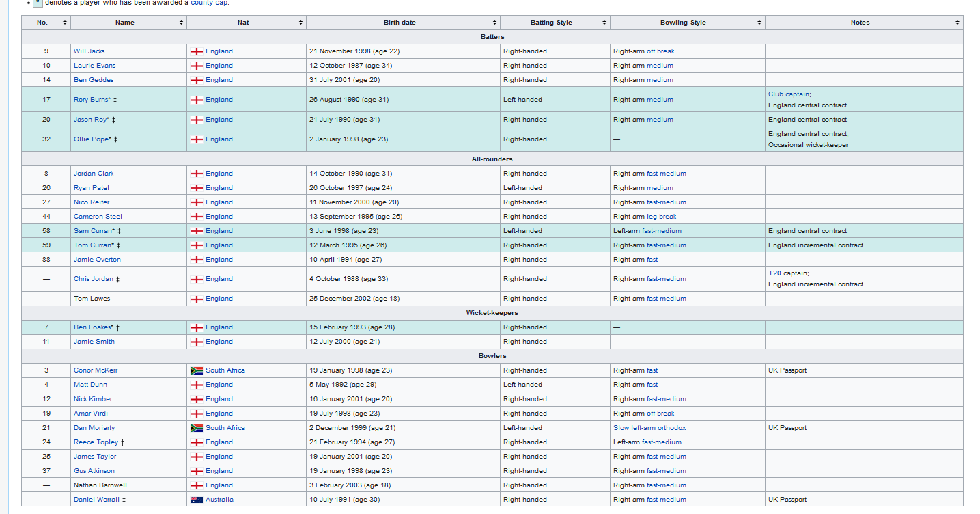Screen dimensions: 980x514
Task: Click the 'All-rounders' section heading row
Action: (492, 159)
